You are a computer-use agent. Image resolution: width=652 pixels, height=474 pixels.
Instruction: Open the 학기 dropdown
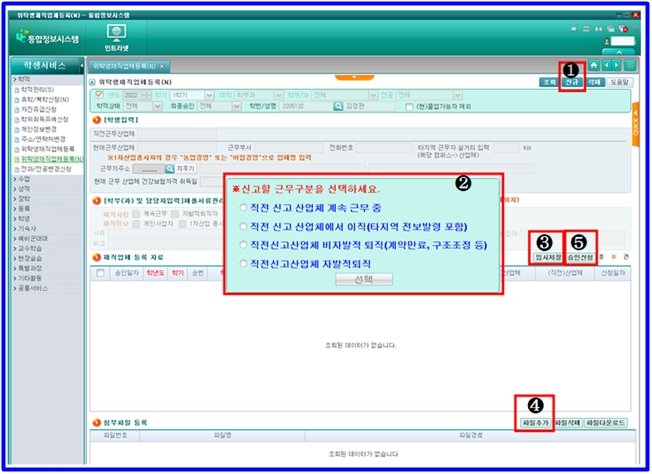click(x=209, y=95)
